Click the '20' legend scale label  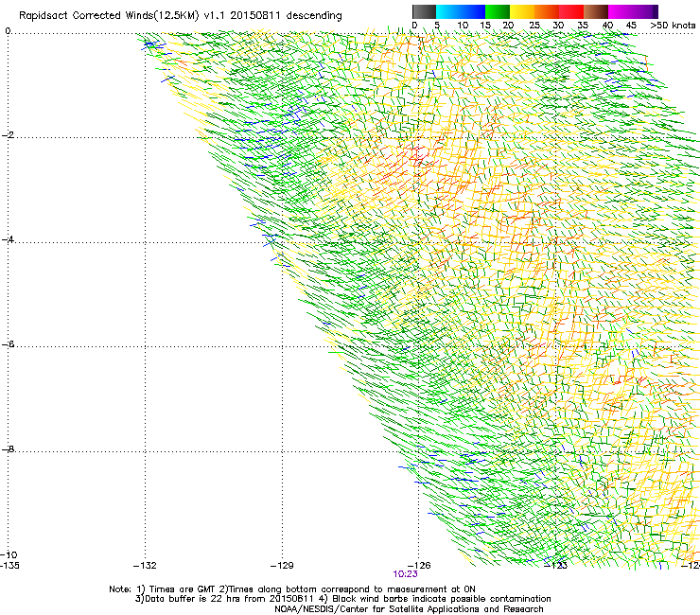coord(508,26)
